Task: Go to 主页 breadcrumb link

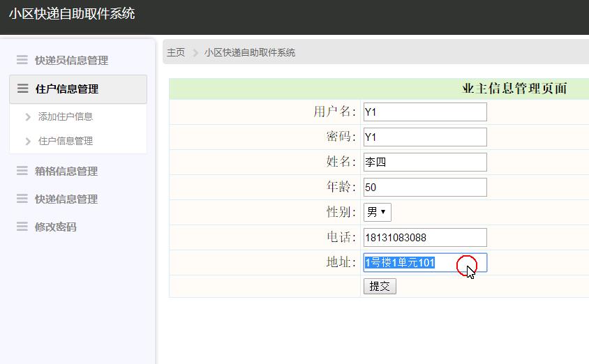Action: (176, 53)
